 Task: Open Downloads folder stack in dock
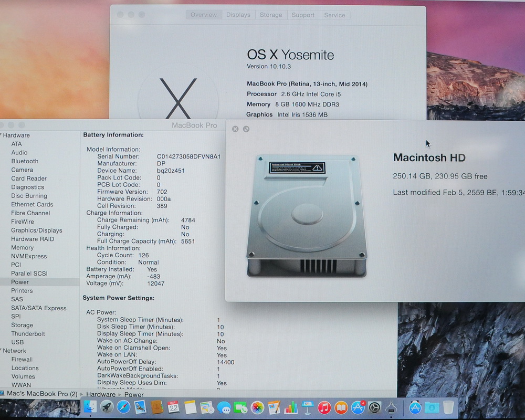point(432,407)
